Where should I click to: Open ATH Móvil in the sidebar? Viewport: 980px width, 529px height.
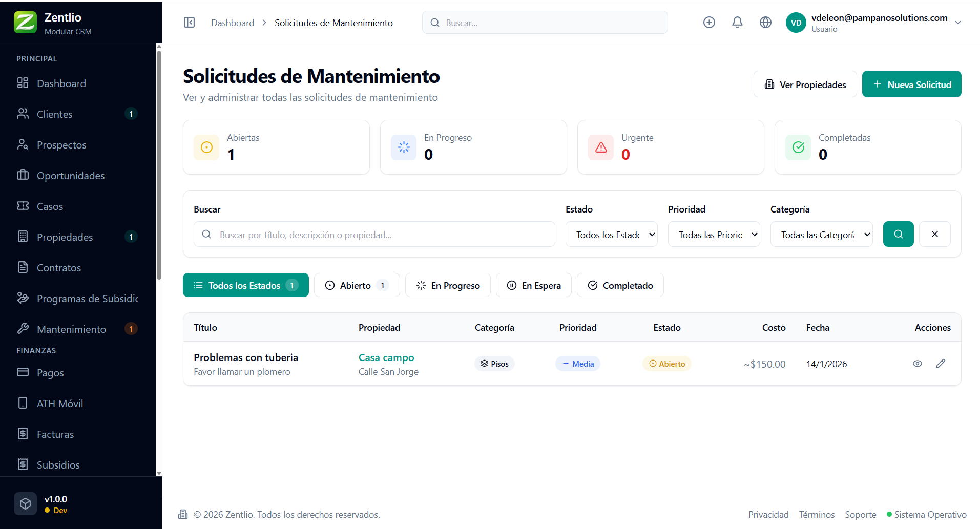pos(60,403)
